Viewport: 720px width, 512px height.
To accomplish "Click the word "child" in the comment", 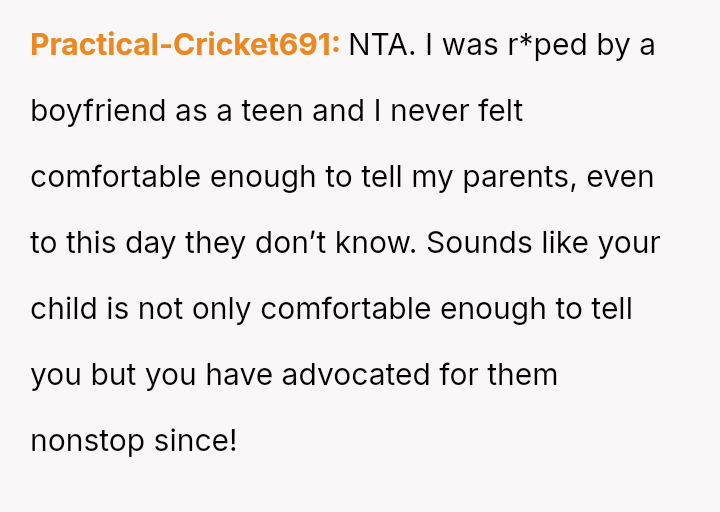I will (x=64, y=309).
